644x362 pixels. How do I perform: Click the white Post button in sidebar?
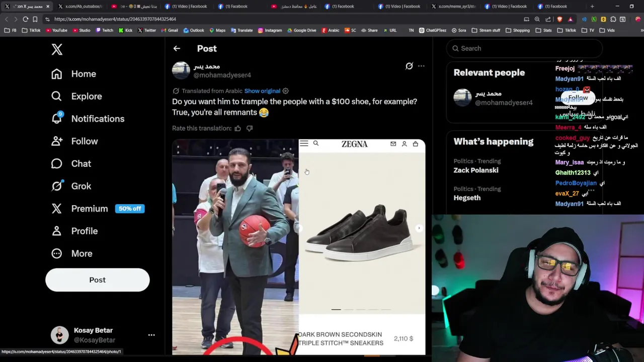[98, 280]
